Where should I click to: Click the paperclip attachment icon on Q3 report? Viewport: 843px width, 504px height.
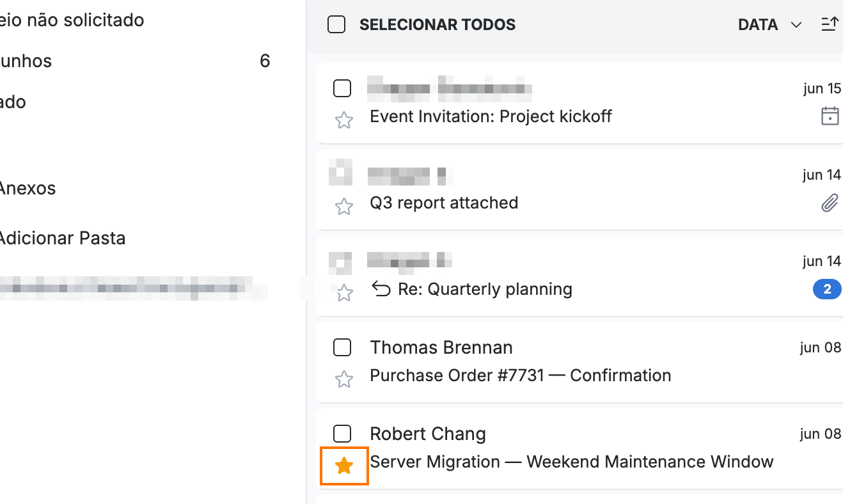click(x=830, y=203)
